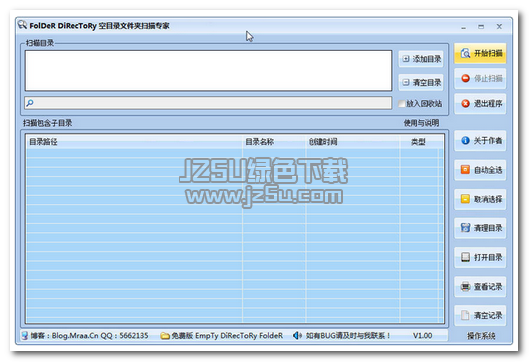The width and height of the screenshot is (529, 362).
Task: Click the 清空目录 clear directories button
Action: tap(421, 82)
